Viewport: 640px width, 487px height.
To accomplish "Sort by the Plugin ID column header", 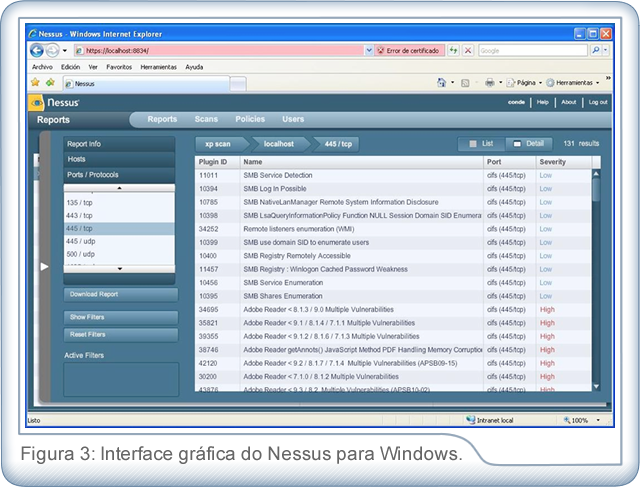I will tap(218, 162).
